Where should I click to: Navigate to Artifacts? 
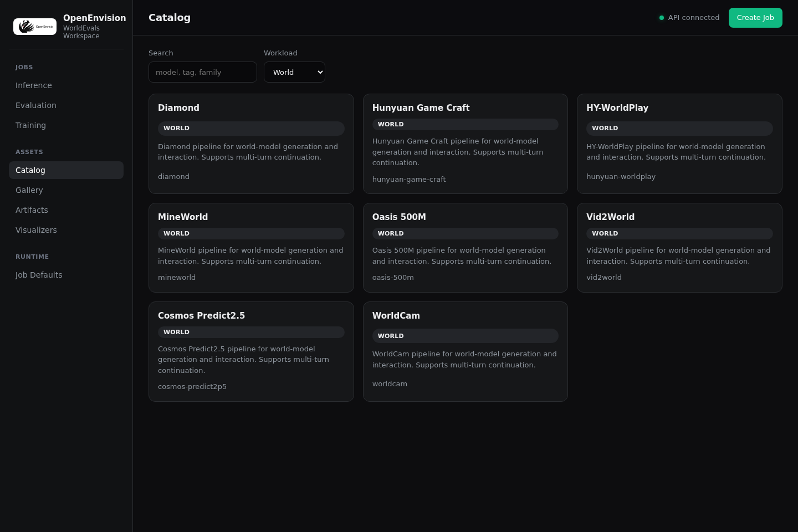coord(66,210)
